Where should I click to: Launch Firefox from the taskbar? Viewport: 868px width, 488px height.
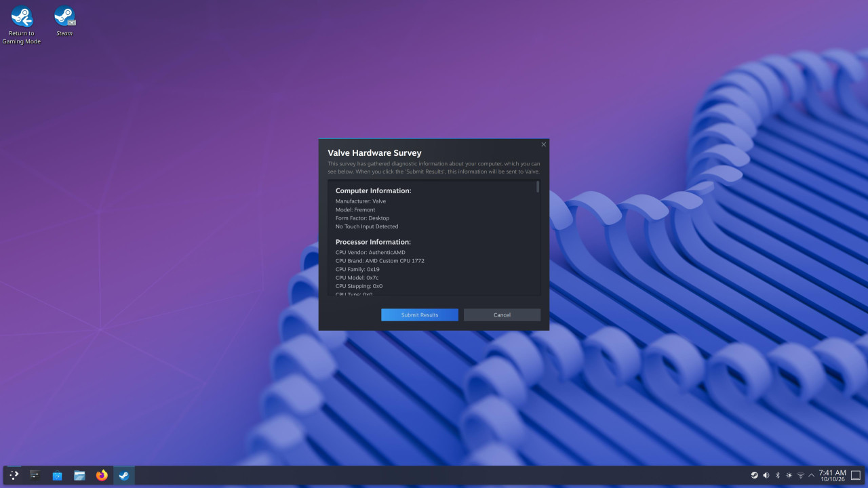pos(102,475)
